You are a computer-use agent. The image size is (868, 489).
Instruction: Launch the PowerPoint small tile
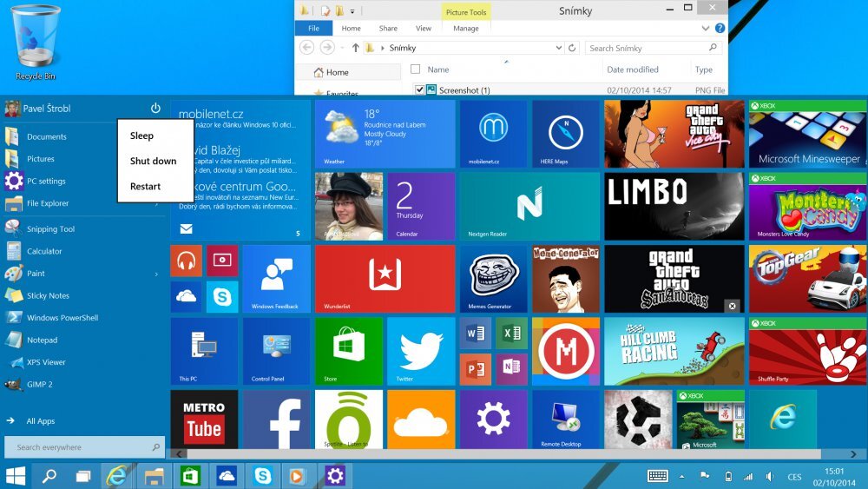tap(476, 369)
